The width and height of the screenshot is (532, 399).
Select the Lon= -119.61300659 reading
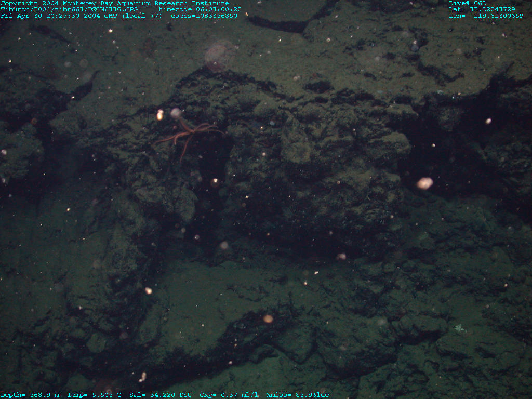(486, 16)
